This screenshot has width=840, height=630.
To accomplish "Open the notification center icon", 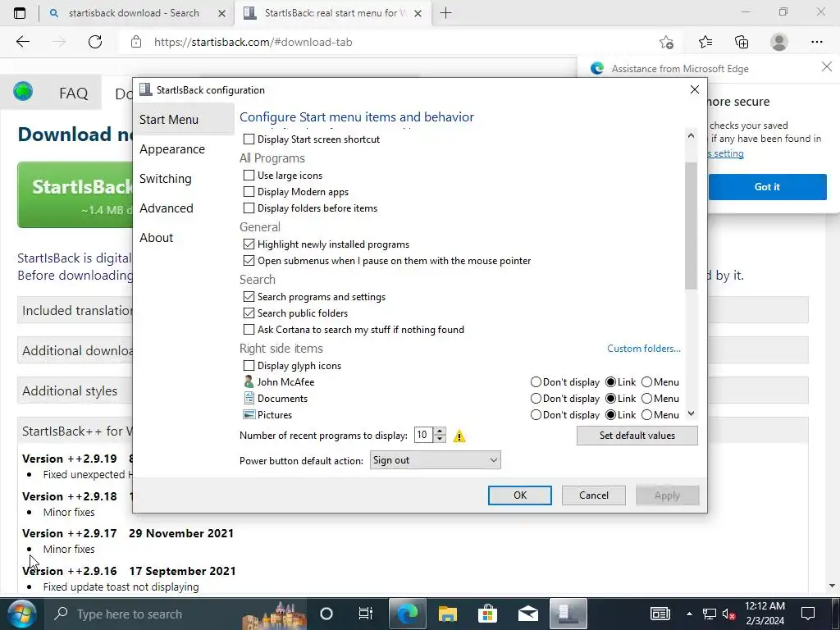I will [x=808, y=614].
